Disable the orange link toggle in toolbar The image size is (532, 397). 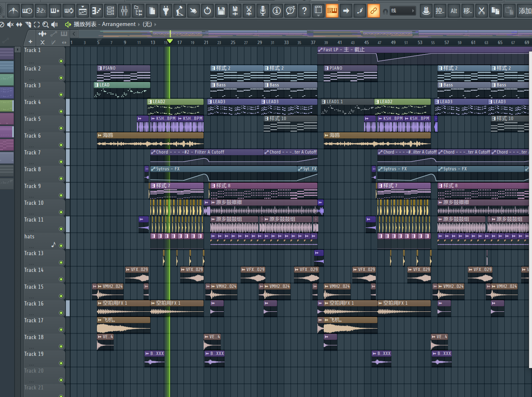pyautogui.click(x=373, y=11)
